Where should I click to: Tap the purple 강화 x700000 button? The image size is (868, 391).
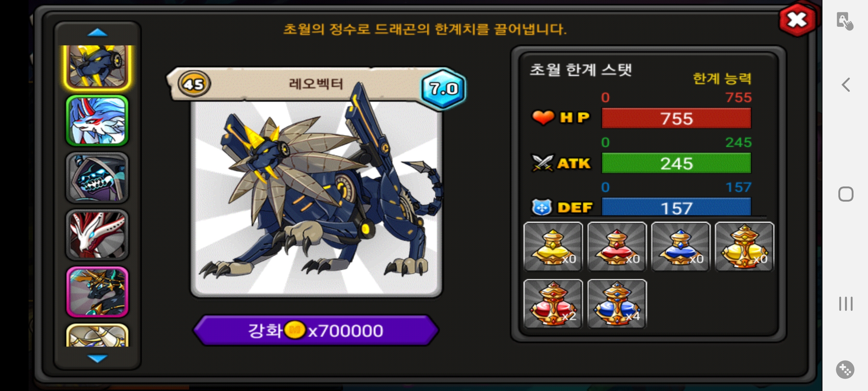[316, 331]
